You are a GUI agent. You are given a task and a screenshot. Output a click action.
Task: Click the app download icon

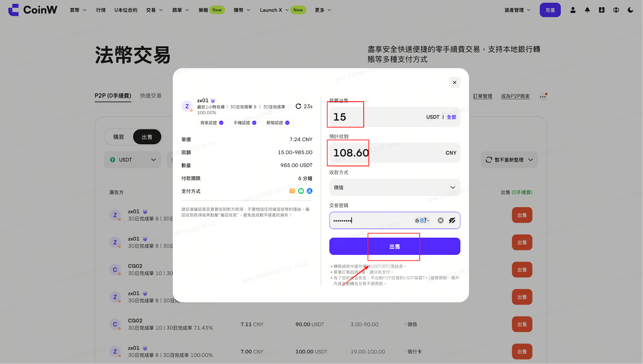pyautogui.click(x=602, y=10)
